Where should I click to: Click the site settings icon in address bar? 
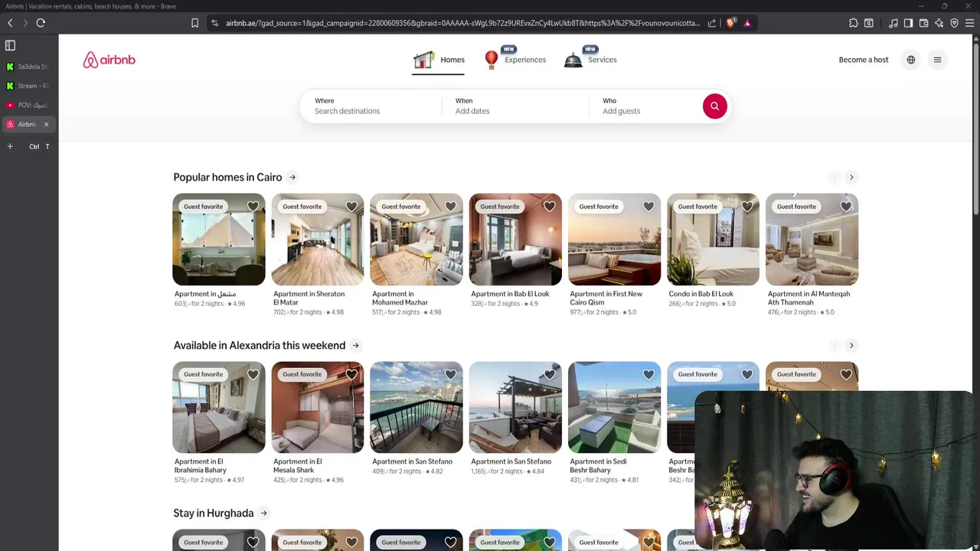tap(214, 23)
